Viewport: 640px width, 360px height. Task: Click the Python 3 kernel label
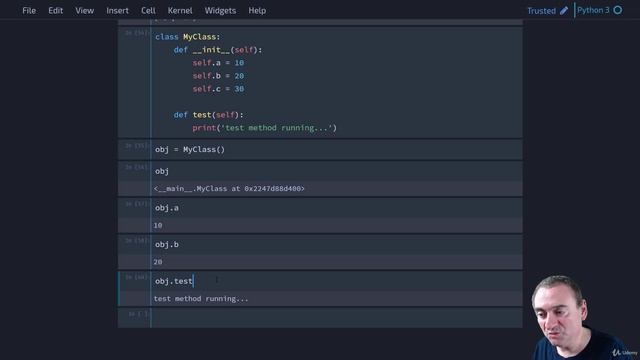[593, 10]
